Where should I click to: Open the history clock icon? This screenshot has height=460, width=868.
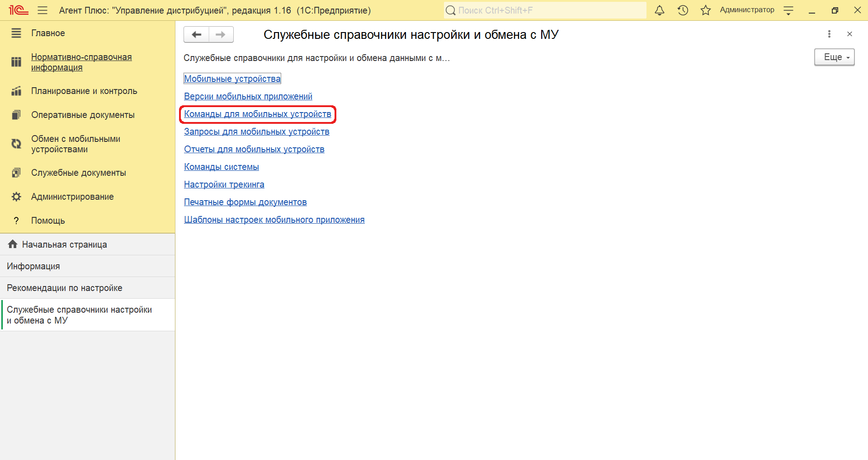(683, 10)
